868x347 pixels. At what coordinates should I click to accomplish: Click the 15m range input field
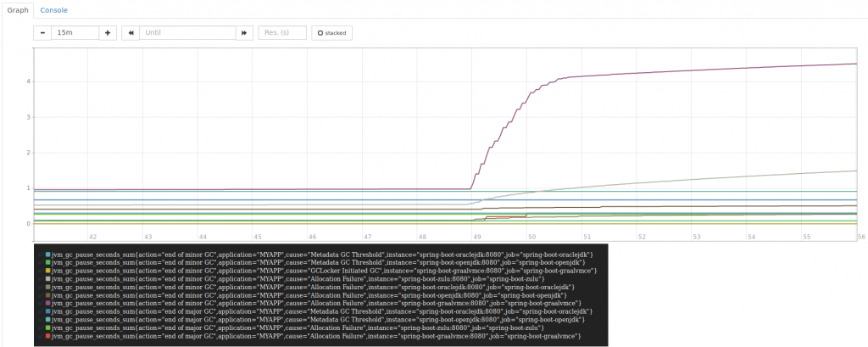[75, 32]
